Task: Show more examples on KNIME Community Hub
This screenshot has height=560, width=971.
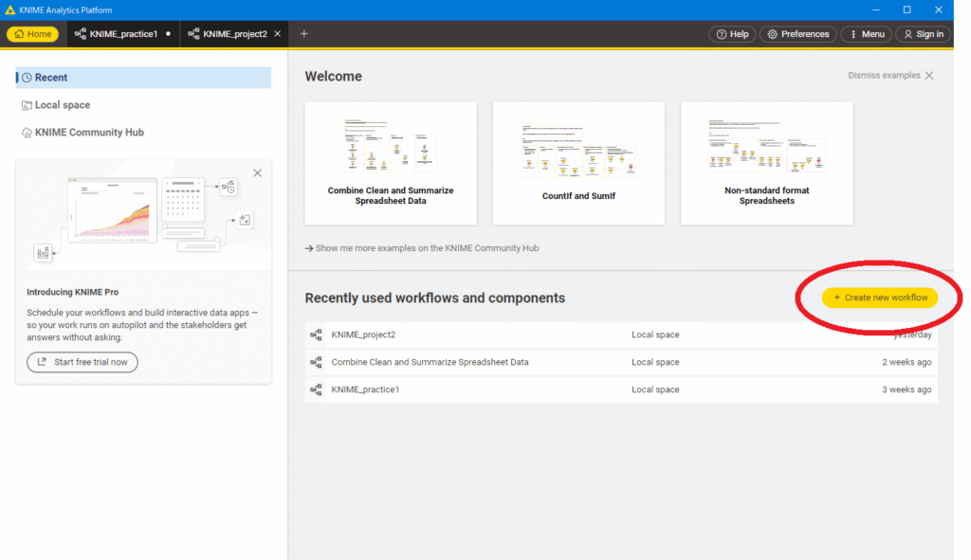Action: point(422,248)
